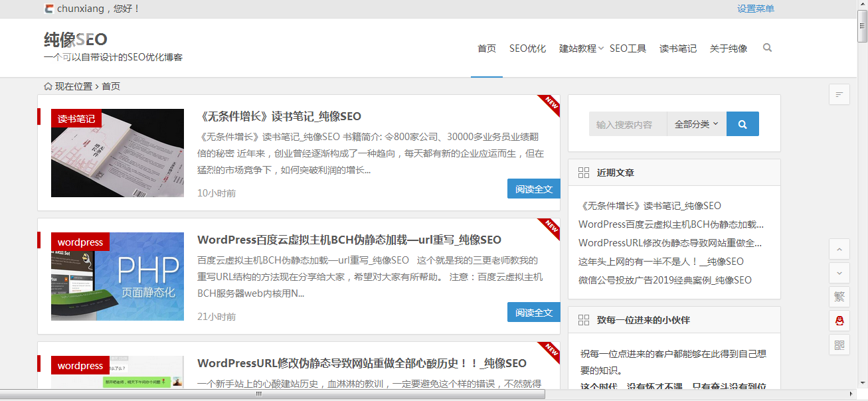Expand the 建站教程 menu chevron

[x=600, y=48]
